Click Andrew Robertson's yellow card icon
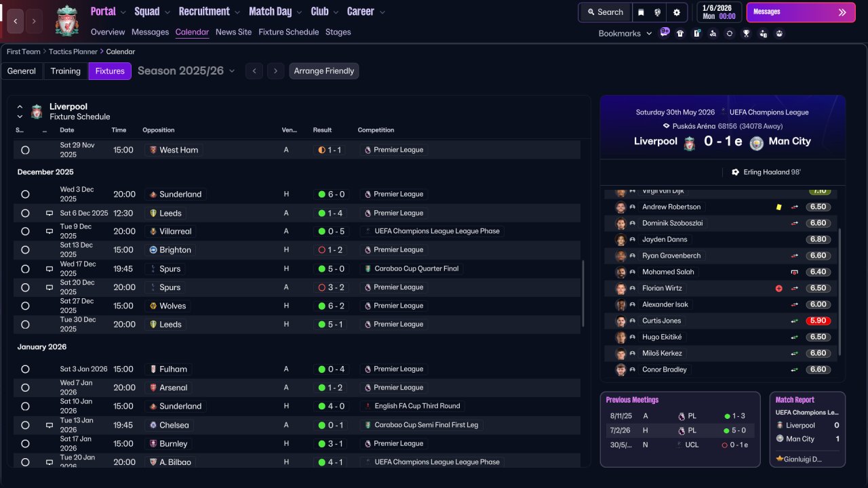The width and height of the screenshot is (868, 488). [779, 207]
